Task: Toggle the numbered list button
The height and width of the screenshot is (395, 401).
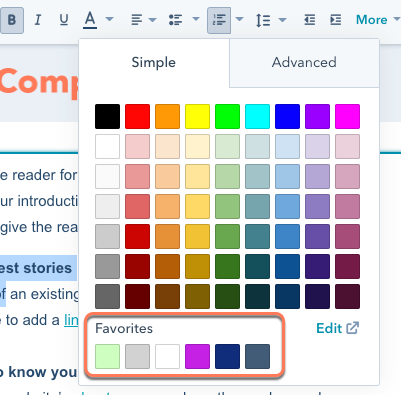Action: [219, 20]
